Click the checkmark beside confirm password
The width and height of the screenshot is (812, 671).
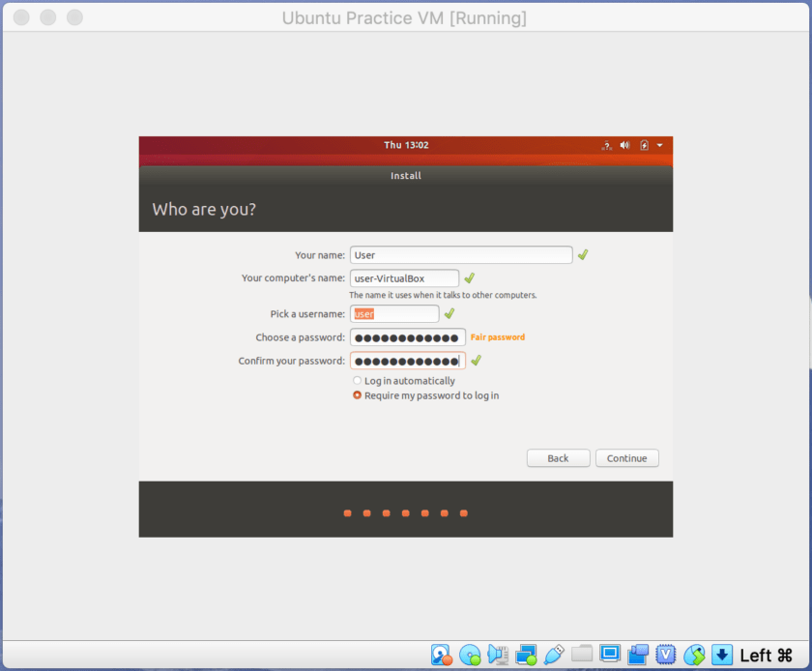(477, 360)
